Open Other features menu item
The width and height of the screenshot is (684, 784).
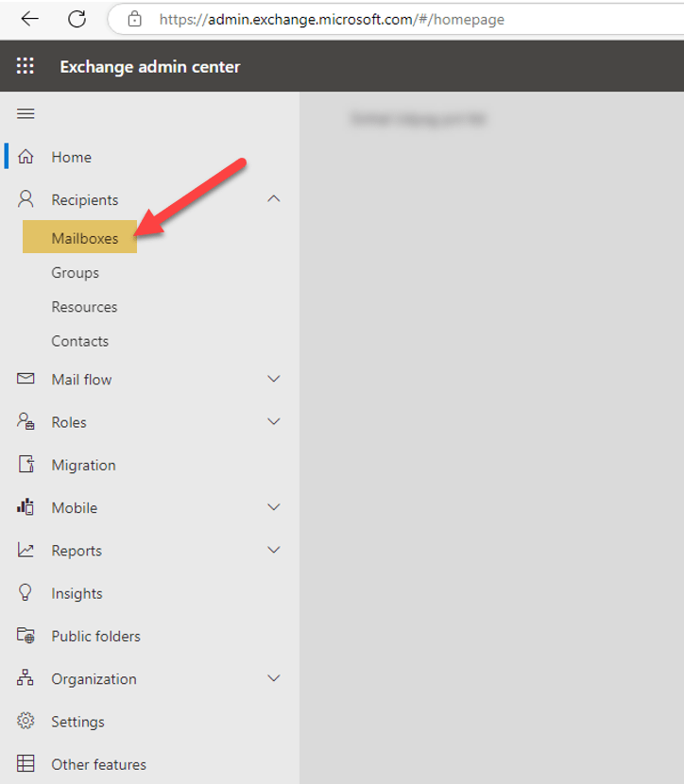tap(98, 764)
